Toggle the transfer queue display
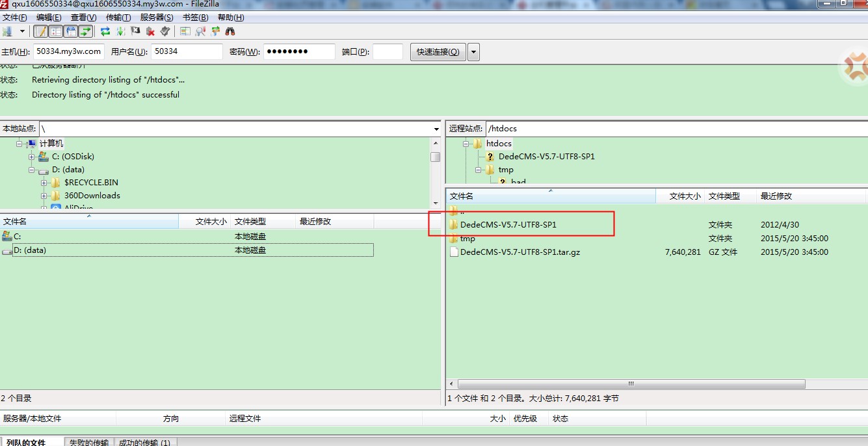The height and width of the screenshot is (446, 868). pyautogui.click(x=85, y=31)
